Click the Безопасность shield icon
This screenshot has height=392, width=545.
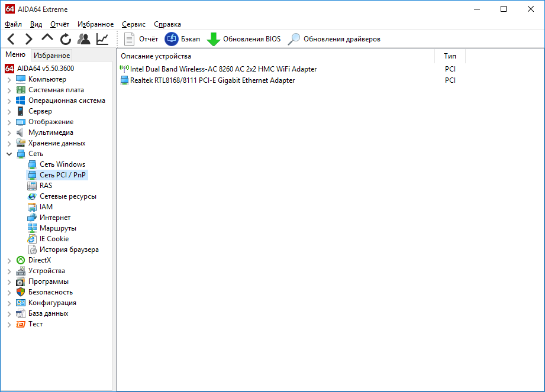tap(21, 292)
